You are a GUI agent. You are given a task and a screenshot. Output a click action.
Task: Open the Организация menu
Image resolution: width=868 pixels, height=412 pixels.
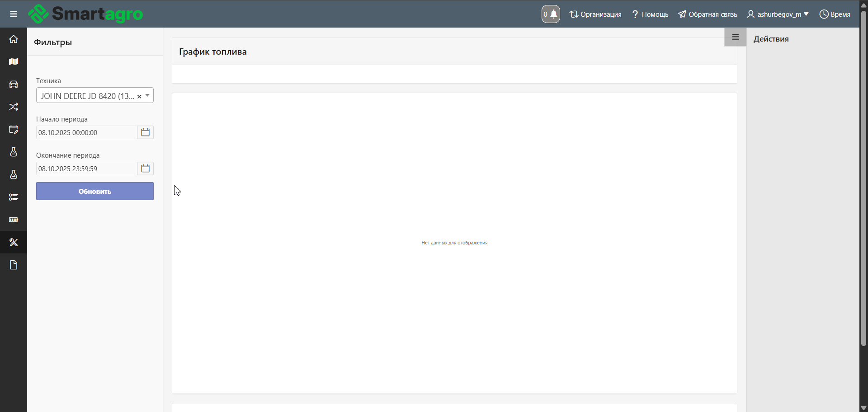[595, 14]
